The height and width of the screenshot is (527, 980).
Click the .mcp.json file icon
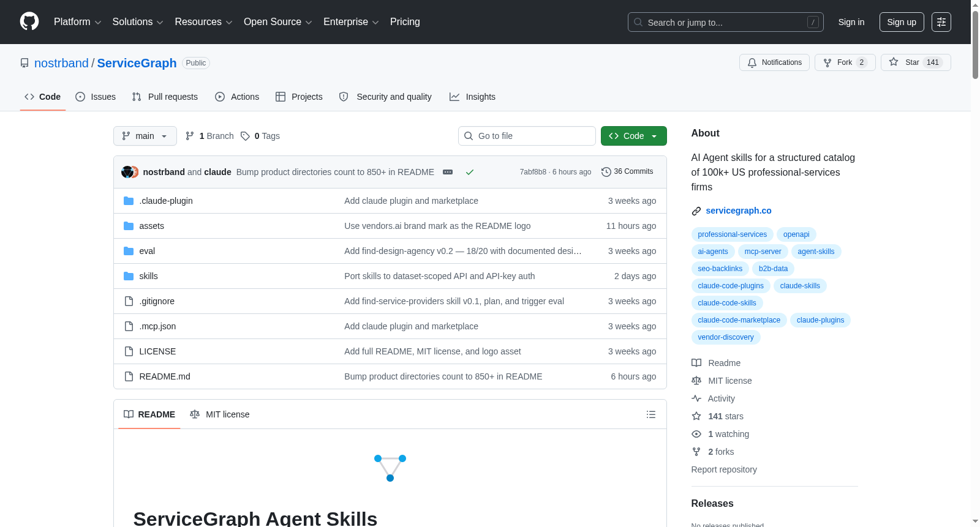pos(129,326)
